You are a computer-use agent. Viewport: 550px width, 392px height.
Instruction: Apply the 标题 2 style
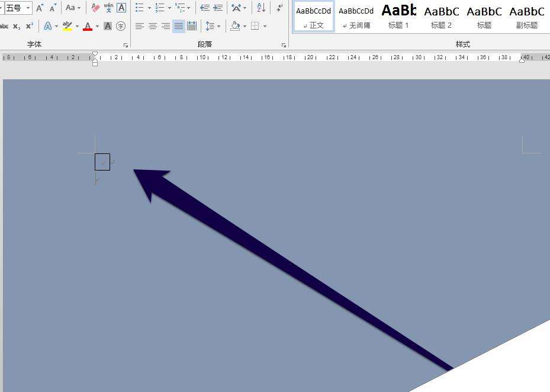point(441,17)
